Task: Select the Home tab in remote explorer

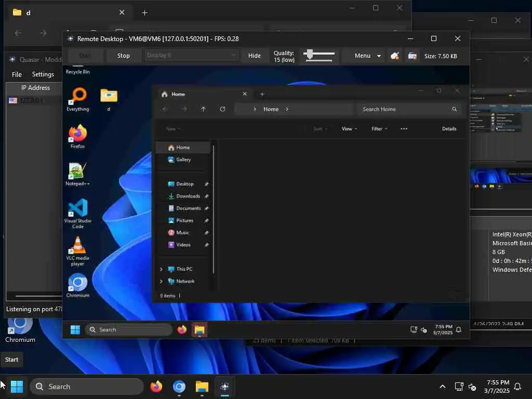Action: (204, 94)
